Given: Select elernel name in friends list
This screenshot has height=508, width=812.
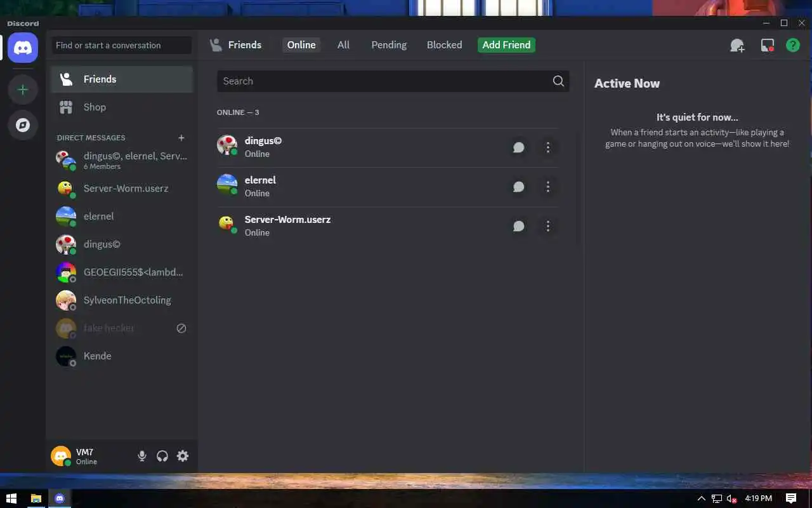Looking at the screenshot, I should (x=260, y=180).
